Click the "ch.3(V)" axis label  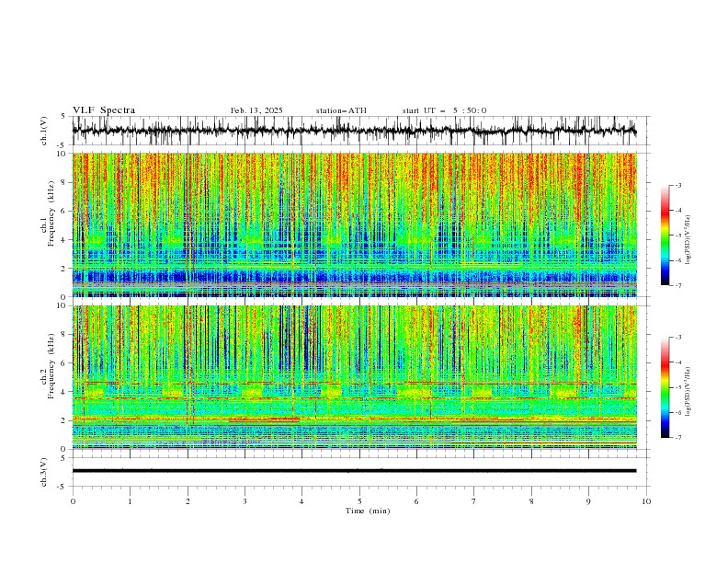pyautogui.click(x=43, y=472)
